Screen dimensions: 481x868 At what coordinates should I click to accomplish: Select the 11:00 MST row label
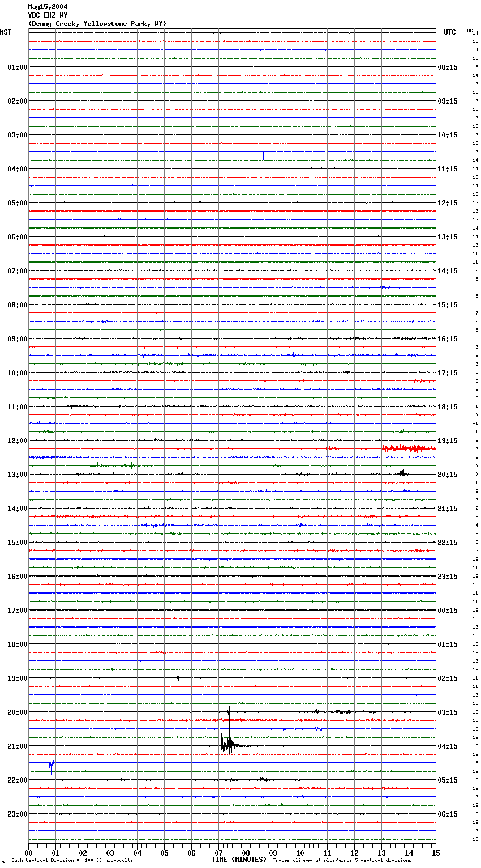(17, 407)
